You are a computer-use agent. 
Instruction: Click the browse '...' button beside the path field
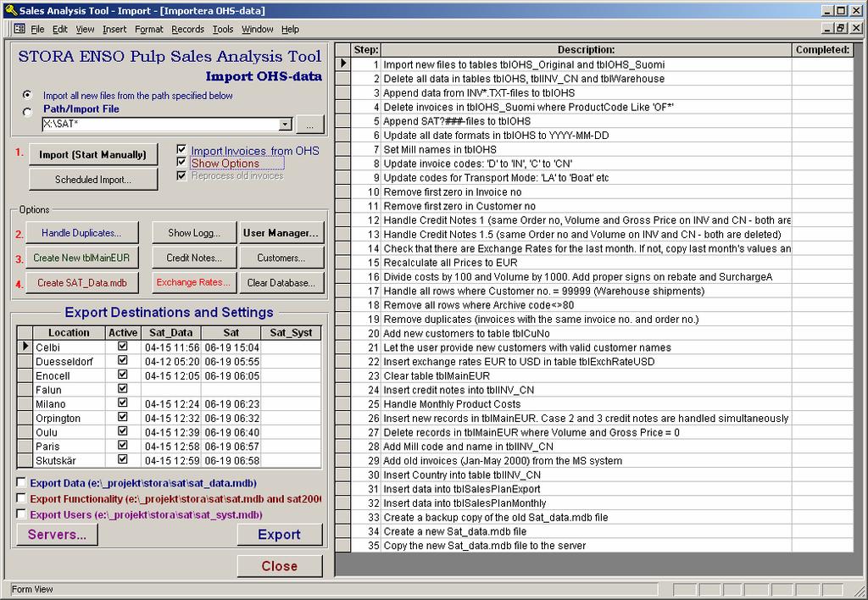(310, 125)
